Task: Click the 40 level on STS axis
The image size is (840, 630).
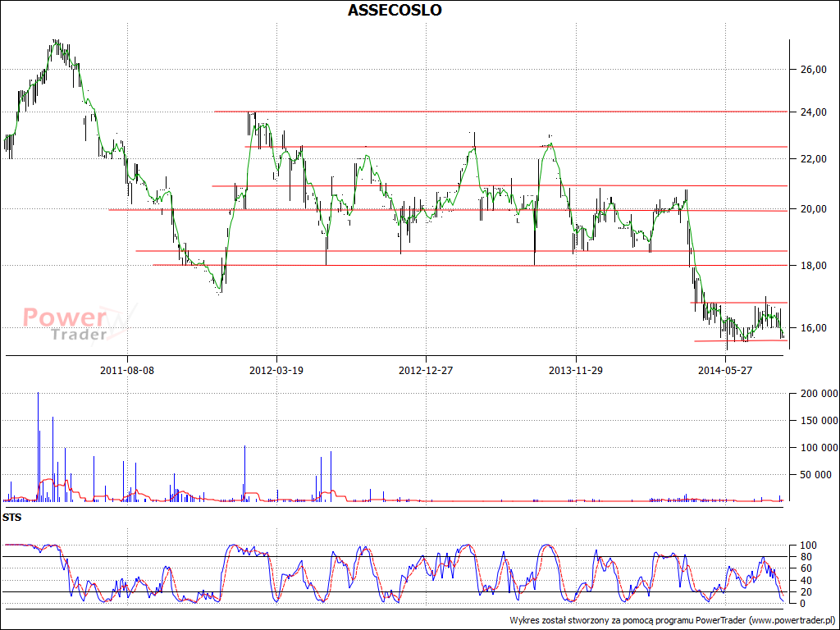Action: pos(806,581)
